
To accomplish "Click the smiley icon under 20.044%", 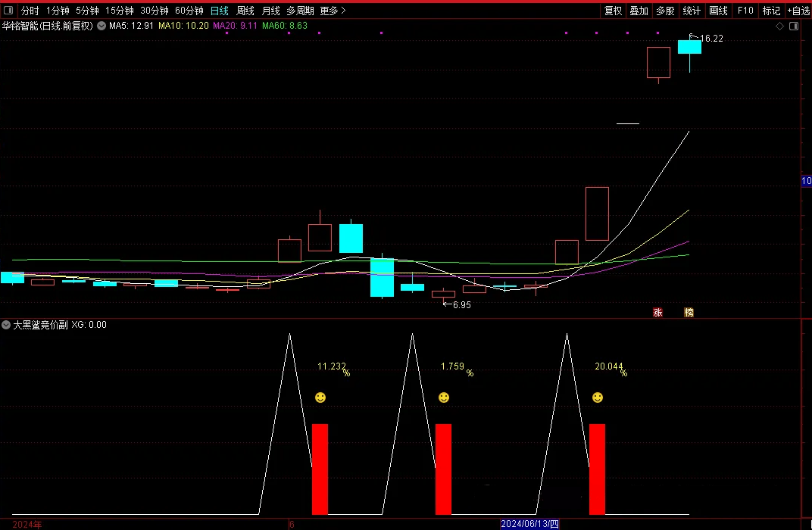I will click(598, 397).
